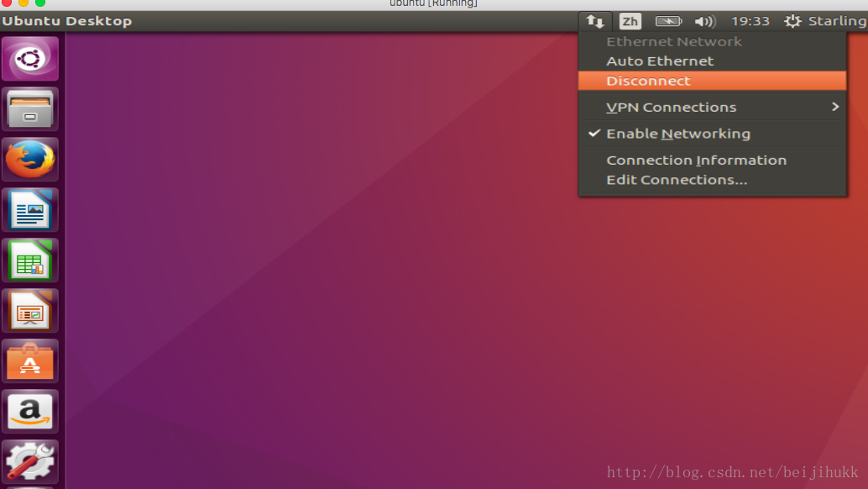Open the sound volume indicator

(704, 22)
